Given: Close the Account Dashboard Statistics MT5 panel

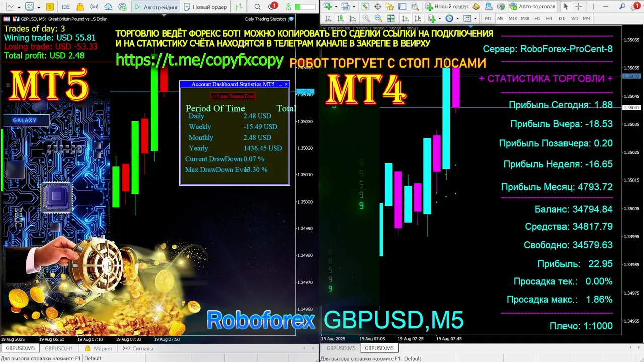Looking at the screenshot, I should pyautogui.click(x=286, y=84).
